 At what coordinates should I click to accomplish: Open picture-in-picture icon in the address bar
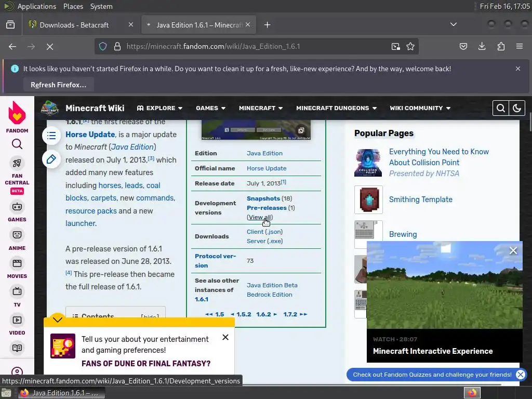(395, 46)
